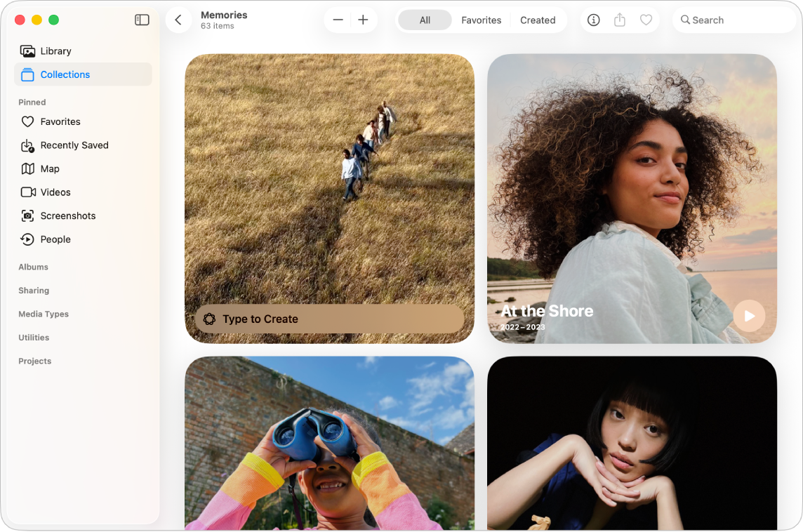
Task: Open the Videos collection
Action: 54,192
